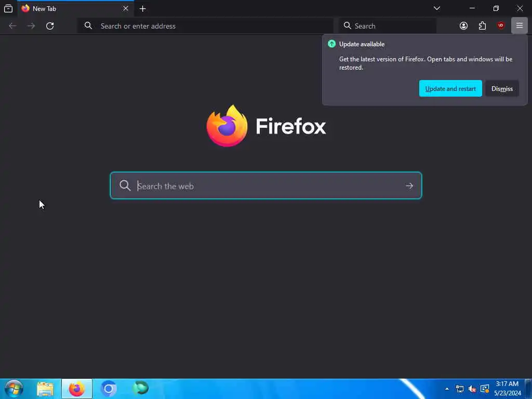Reload the current page

[x=50, y=26]
